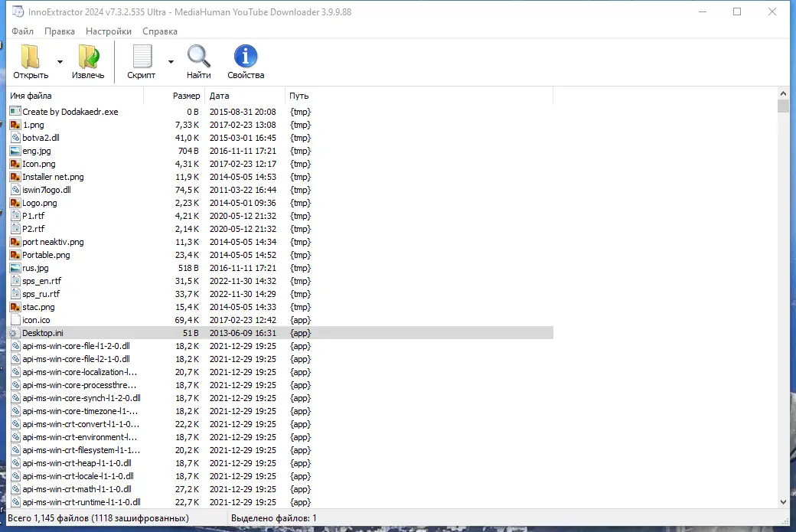Screen dimensions: 796x532
Task: Select the api-ms-win-crt-environment file name
Action: [x=80, y=437]
